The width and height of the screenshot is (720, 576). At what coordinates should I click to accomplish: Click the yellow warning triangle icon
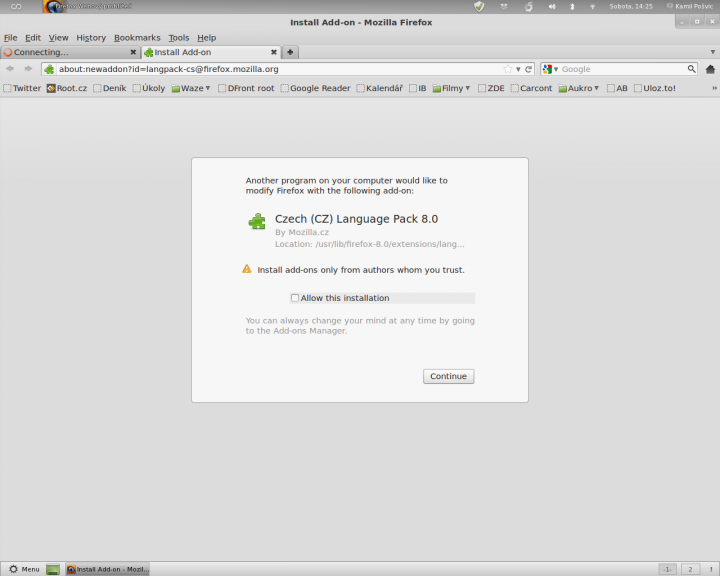click(x=247, y=269)
